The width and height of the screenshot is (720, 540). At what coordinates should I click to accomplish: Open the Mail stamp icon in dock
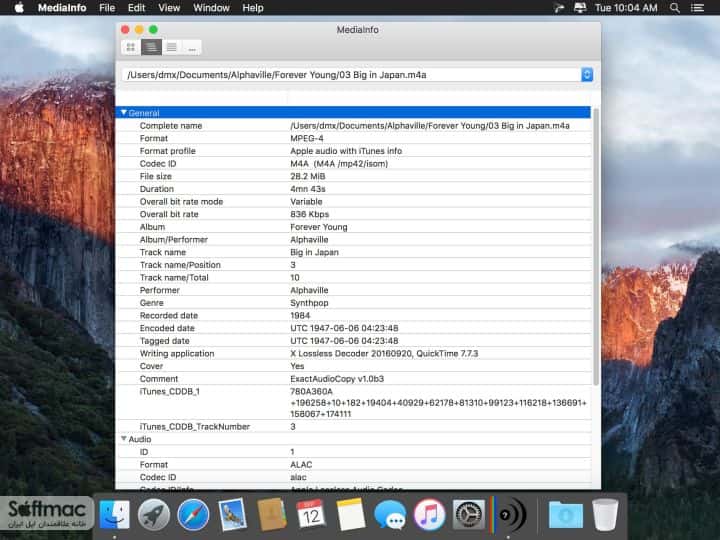click(232, 514)
